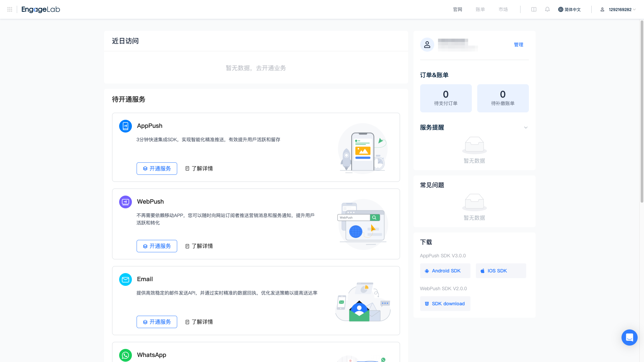Click the user account icon in header
The image size is (644, 362).
[x=602, y=9]
